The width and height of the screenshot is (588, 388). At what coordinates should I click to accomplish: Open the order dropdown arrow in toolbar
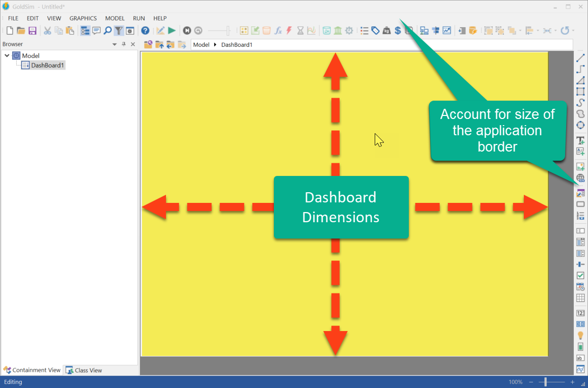coord(520,31)
